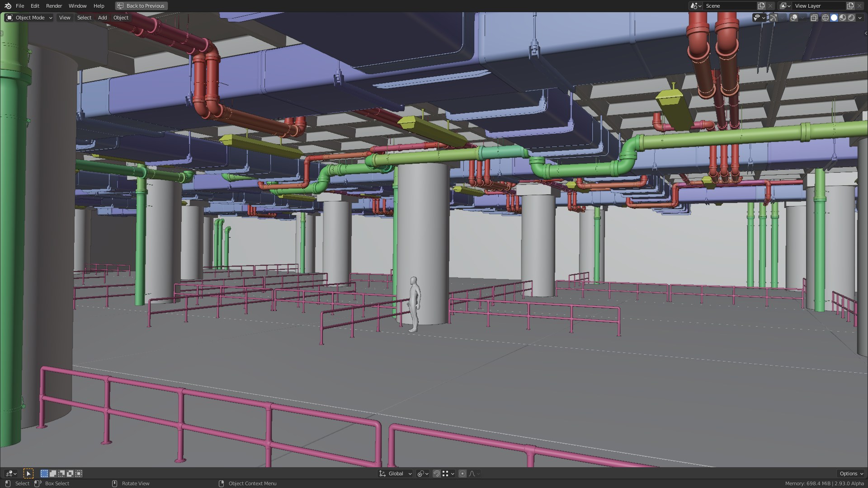Click the select tool arrow icon
This screenshot has height=488, width=868.
28,474
